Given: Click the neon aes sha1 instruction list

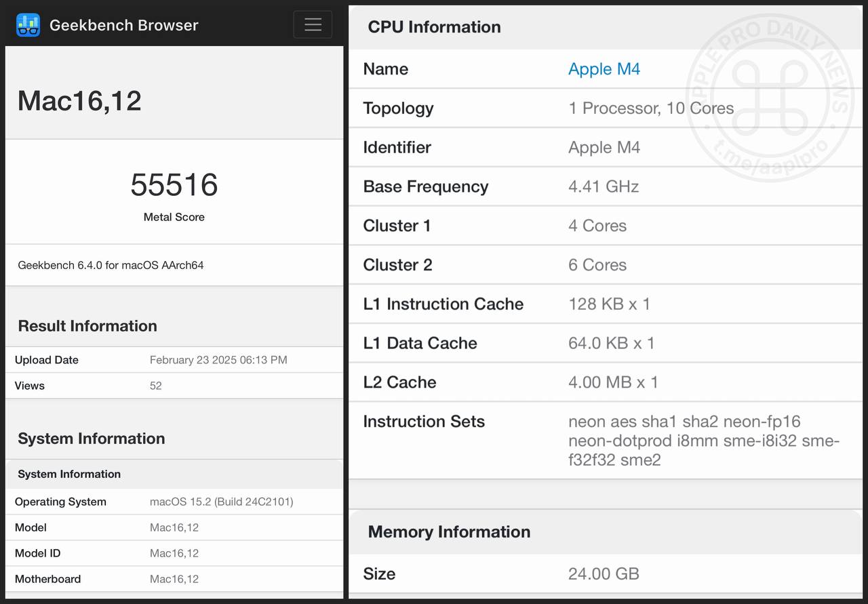Looking at the screenshot, I should (x=704, y=441).
